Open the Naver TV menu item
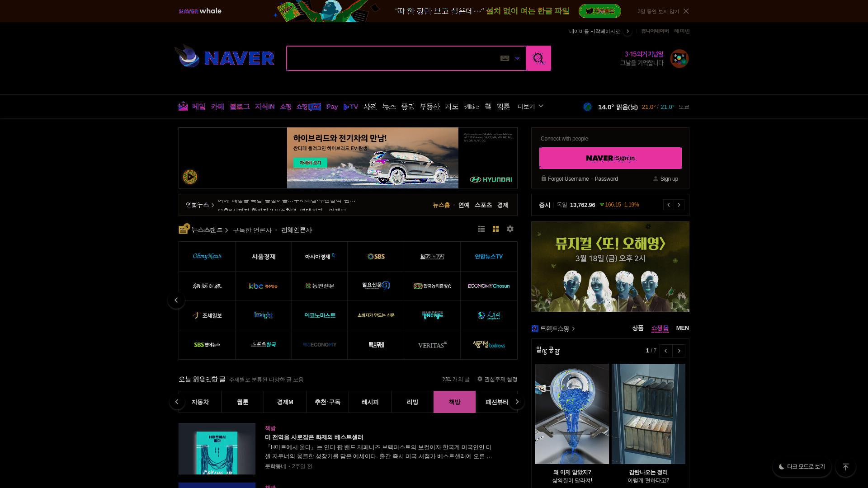The width and height of the screenshot is (868, 488). (x=351, y=107)
